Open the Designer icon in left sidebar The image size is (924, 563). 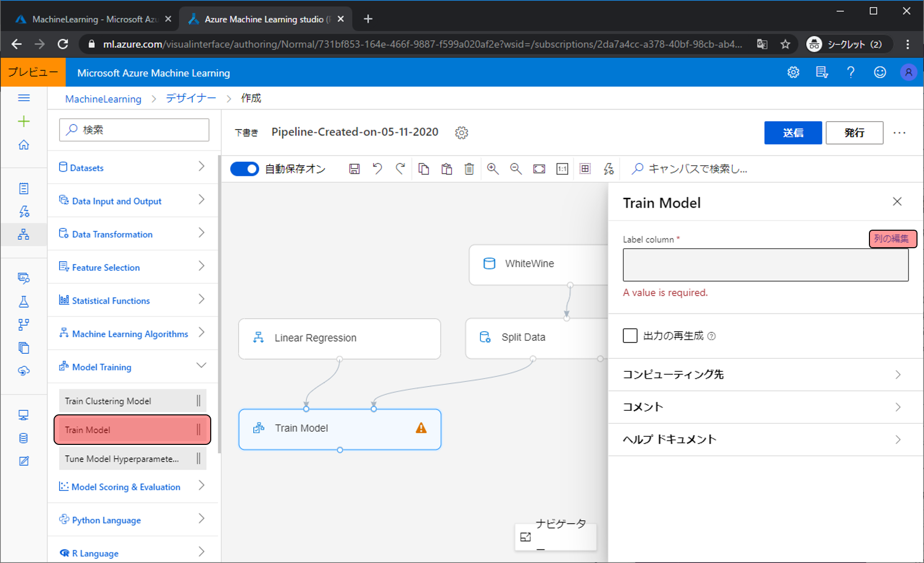[24, 234]
